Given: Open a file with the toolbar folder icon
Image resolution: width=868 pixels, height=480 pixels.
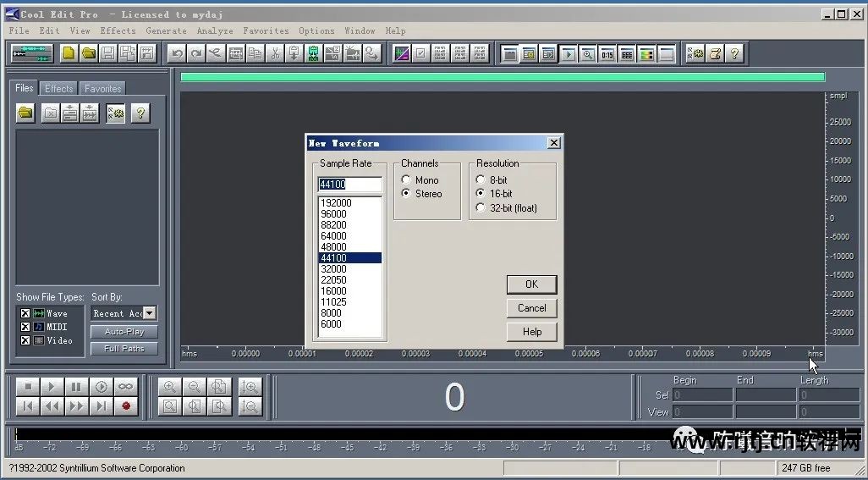Looking at the screenshot, I should [x=89, y=53].
